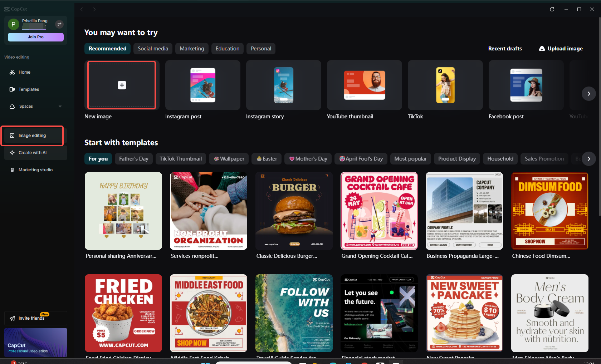The width and height of the screenshot is (601, 364).
Task: Expand the Spaces dropdown arrow
Action: [60, 107]
